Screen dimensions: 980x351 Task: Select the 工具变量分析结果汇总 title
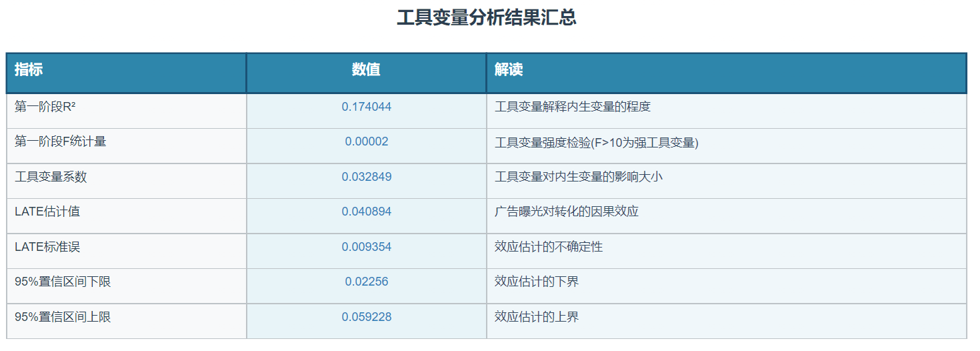(x=487, y=18)
